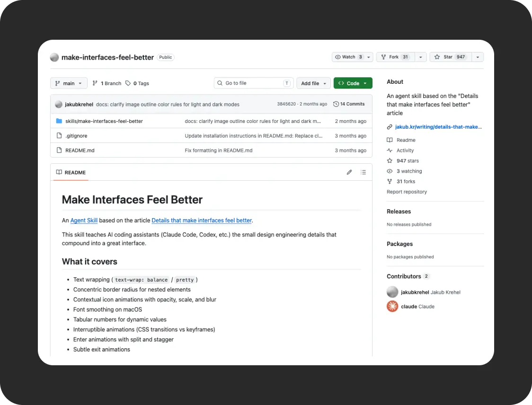Viewport: 532px width, 405px height.
Task: Open the README outline list icon
Action: pyautogui.click(x=363, y=172)
